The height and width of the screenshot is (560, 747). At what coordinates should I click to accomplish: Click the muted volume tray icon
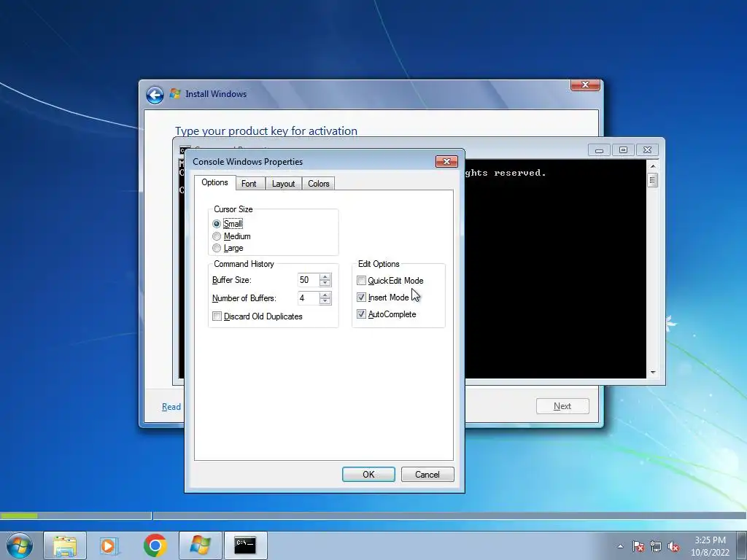(673, 546)
